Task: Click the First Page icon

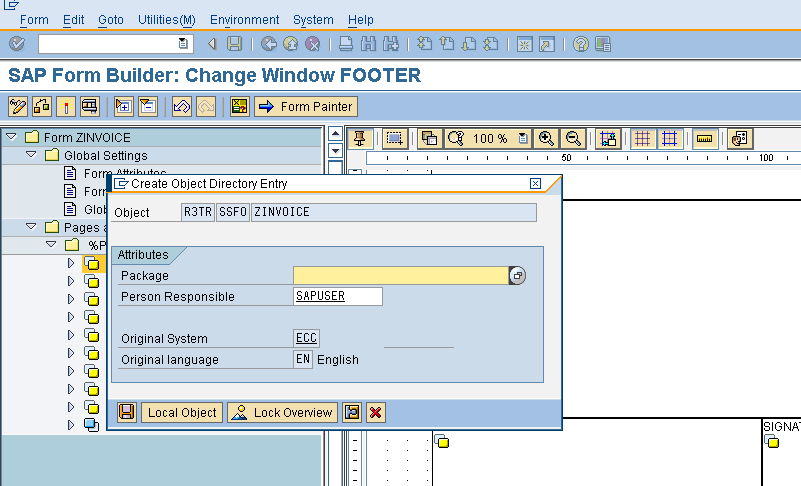Action: click(425, 44)
